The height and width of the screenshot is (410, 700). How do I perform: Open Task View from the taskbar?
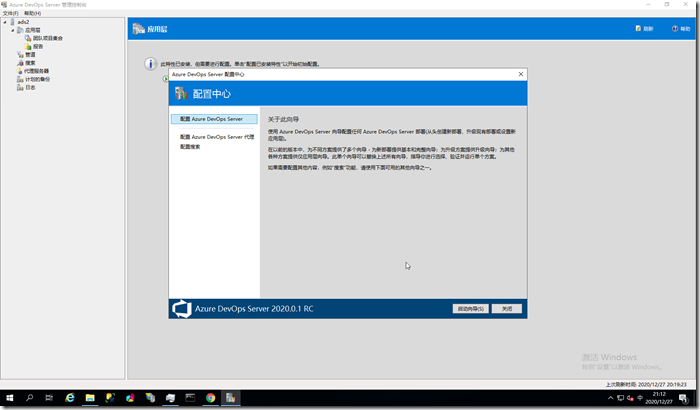click(x=49, y=397)
